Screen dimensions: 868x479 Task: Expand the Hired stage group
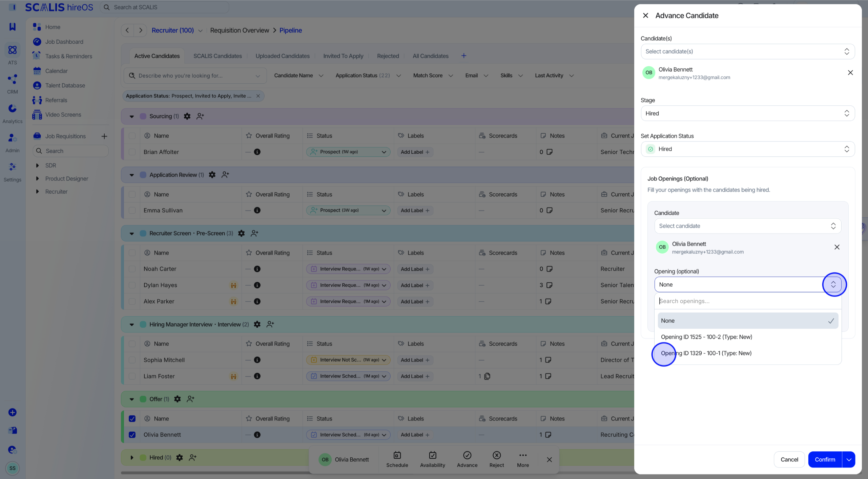coord(132,458)
